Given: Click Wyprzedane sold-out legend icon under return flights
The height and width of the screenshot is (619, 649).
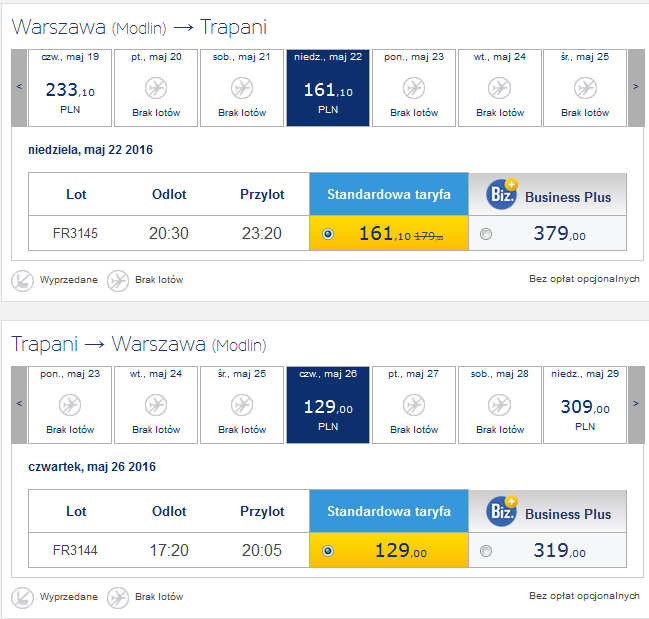Looking at the screenshot, I should coord(23,597).
